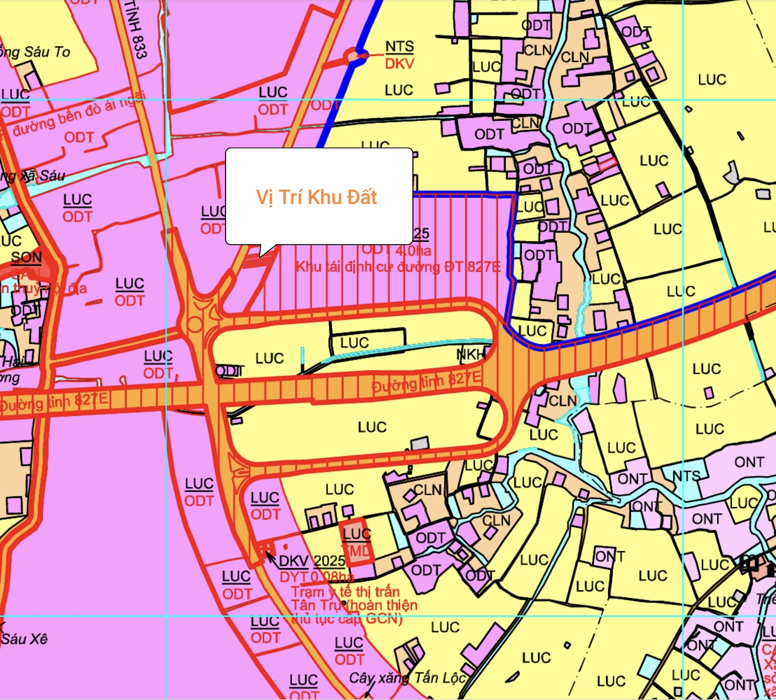Click the 'Sáu Xê' text at the bottom left
Image resolution: width=776 pixels, height=700 pixels.
tap(24, 639)
